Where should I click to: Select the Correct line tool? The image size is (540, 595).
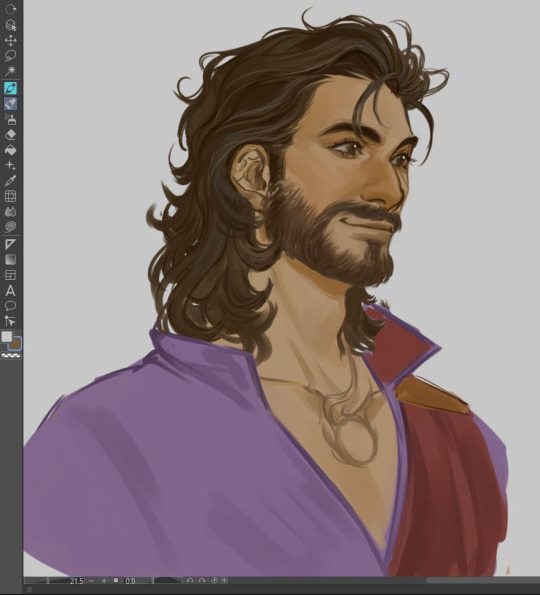[11, 321]
